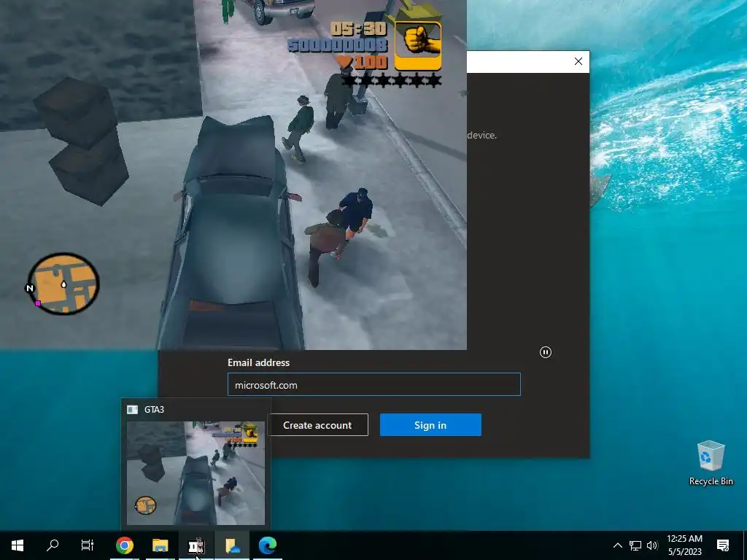Open the Action Center notifications icon
The width and height of the screenshot is (747, 560).
point(723,545)
